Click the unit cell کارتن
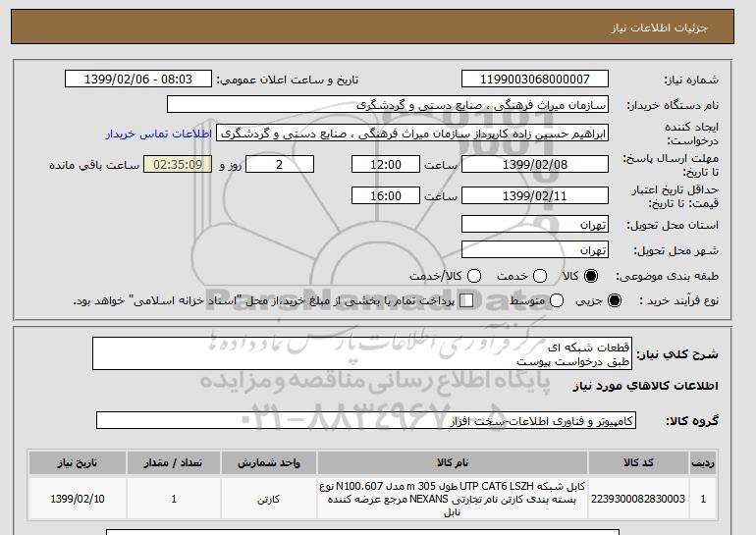This screenshot has width=756, height=535. (269, 499)
